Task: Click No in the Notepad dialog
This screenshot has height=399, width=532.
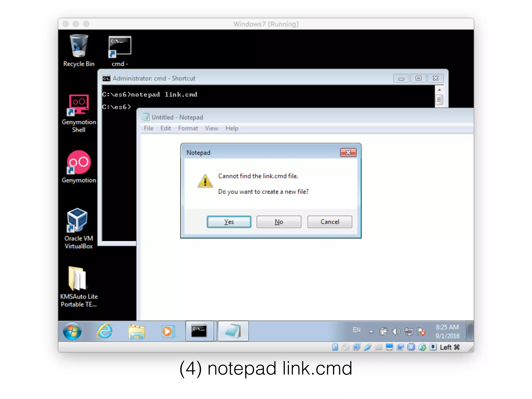Action: 279,222
